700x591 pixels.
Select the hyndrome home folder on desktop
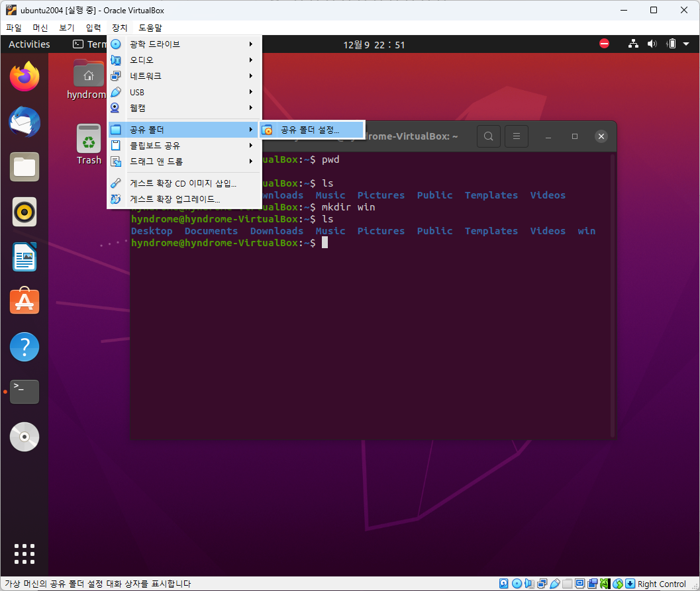(88, 79)
